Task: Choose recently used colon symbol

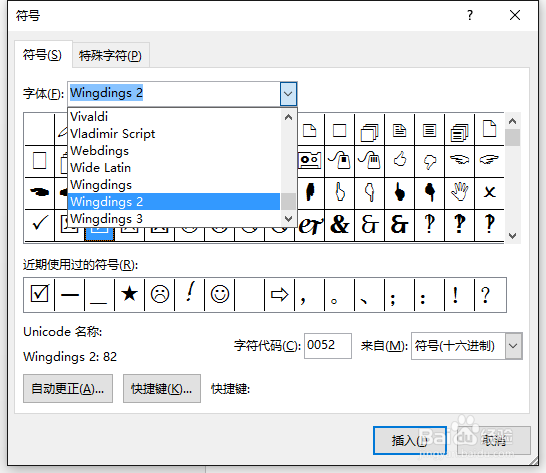Action: point(429,295)
